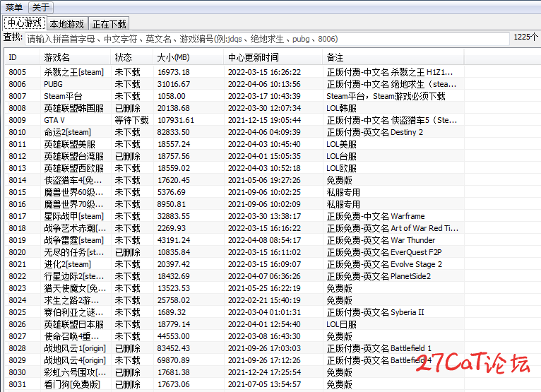
Task: Click the note LOL日服
Action: coord(342,324)
